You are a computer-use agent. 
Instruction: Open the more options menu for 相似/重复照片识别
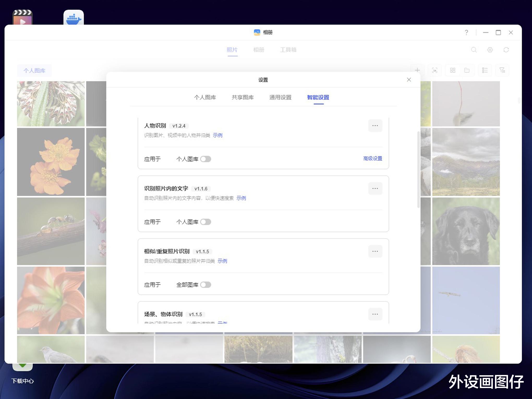pyautogui.click(x=375, y=251)
